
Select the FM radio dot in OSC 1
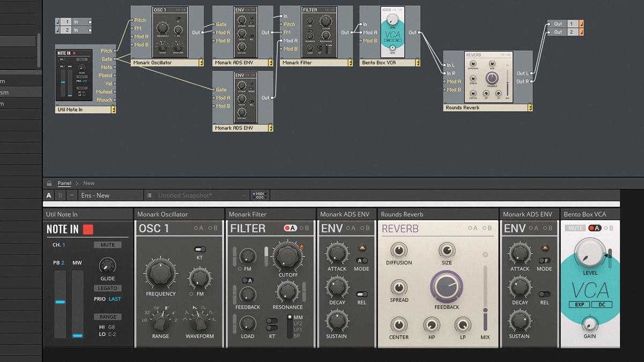(x=192, y=294)
